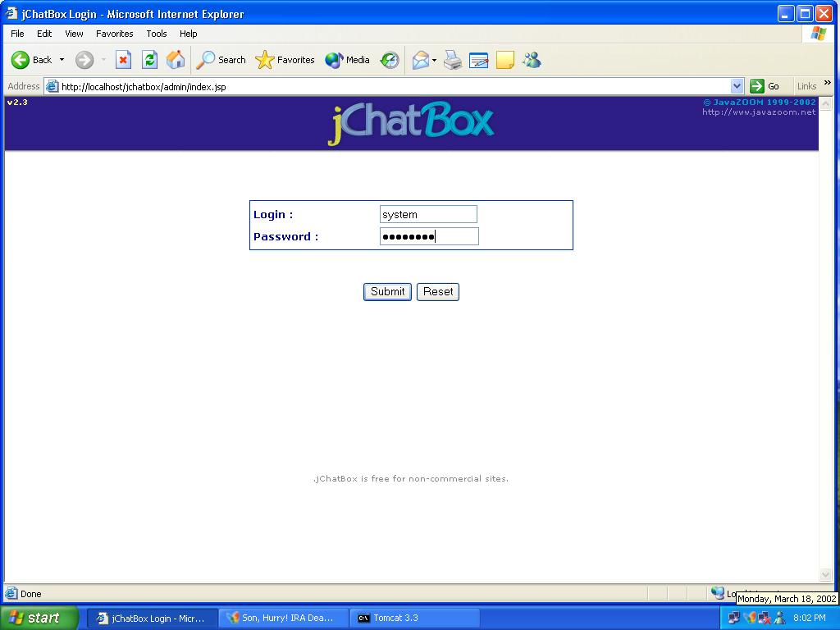This screenshot has width=840, height=630.
Task: Click the page scrollbar up arrow
Action: pyautogui.click(x=825, y=103)
